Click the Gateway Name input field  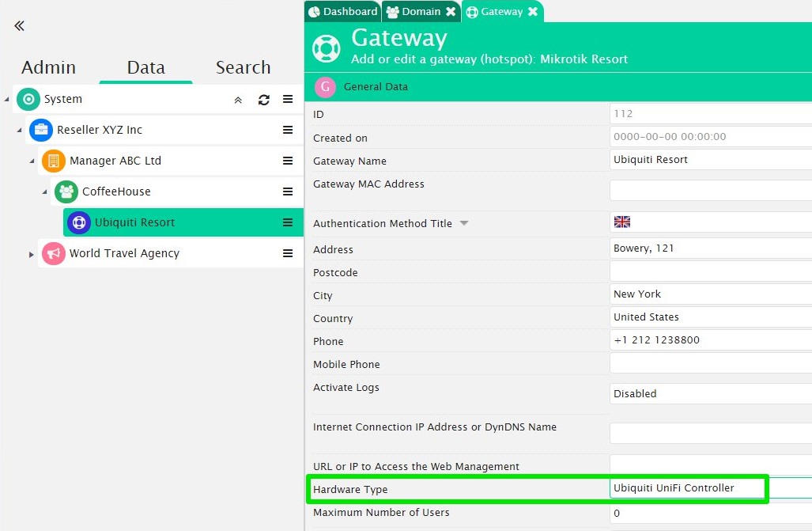(x=710, y=160)
